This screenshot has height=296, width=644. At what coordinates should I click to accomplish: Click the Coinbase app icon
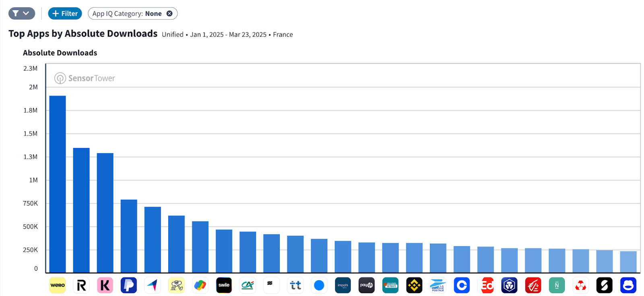(x=462, y=285)
